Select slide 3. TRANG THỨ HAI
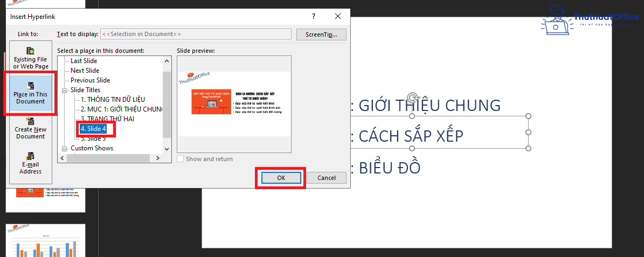Screen dimensions: 644x257 (107, 119)
